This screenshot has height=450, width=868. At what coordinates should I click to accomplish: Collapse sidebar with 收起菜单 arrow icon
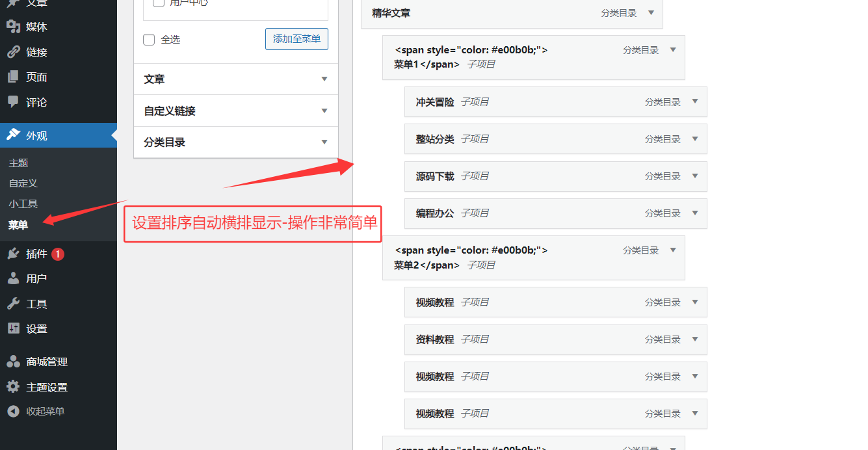coord(13,412)
